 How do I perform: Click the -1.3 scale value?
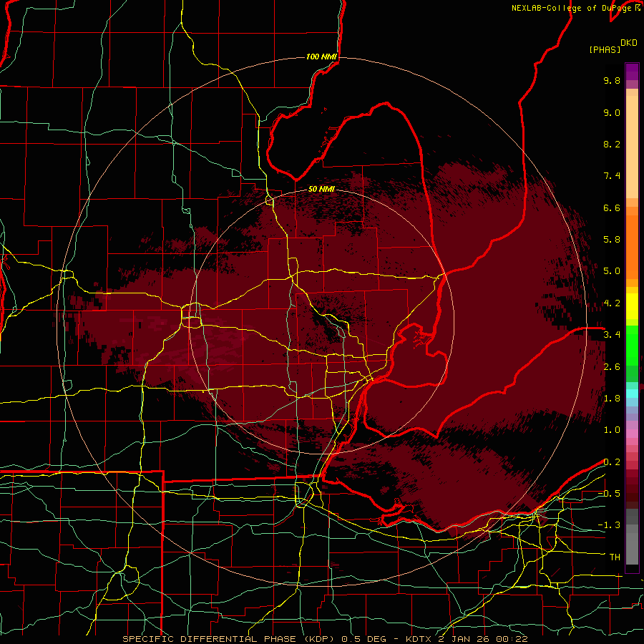click(609, 525)
